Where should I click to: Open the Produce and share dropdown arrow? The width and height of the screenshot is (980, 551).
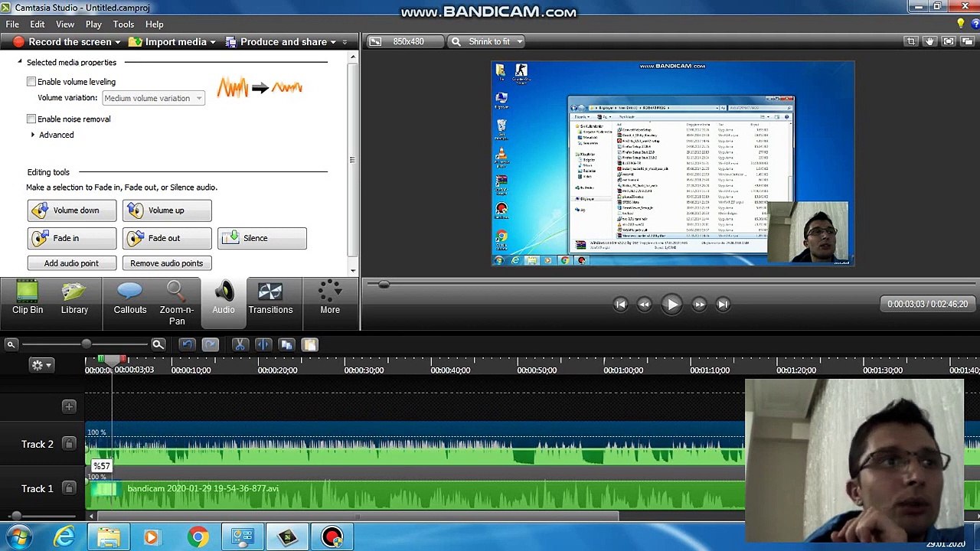point(333,42)
